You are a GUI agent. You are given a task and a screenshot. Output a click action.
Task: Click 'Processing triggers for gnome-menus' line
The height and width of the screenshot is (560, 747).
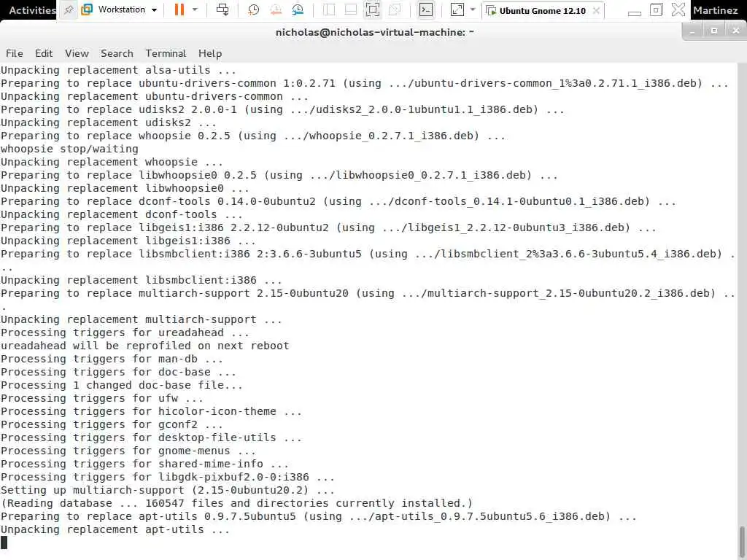point(128,451)
